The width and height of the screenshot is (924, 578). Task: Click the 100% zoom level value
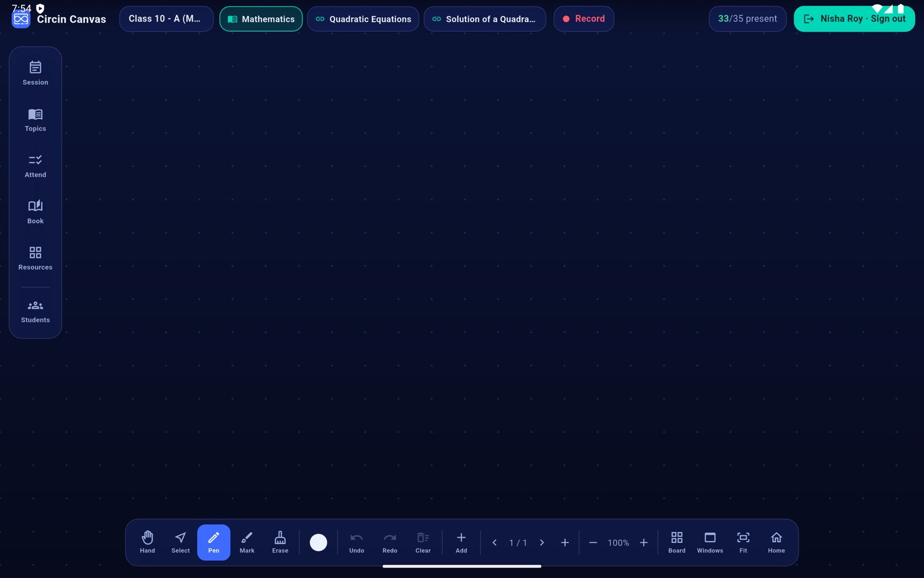click(618, 543)
